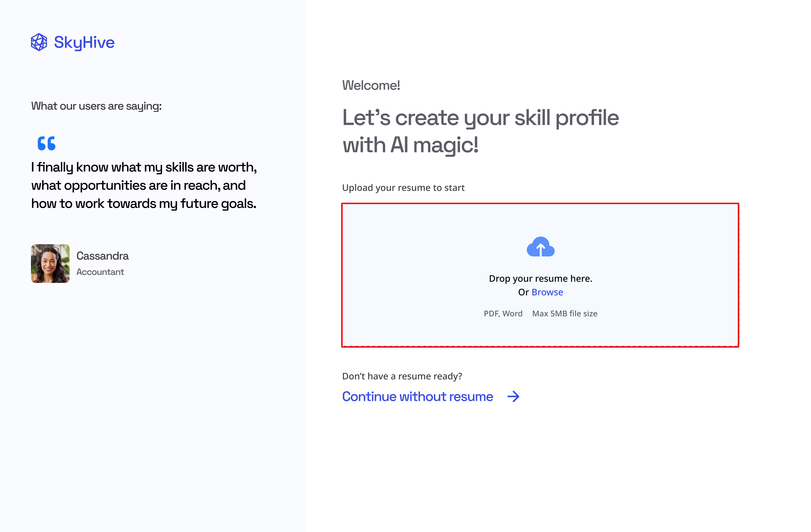Click the Accountant job title text
This screenshot has height=532, width=811.
click(x=100, y=272)
